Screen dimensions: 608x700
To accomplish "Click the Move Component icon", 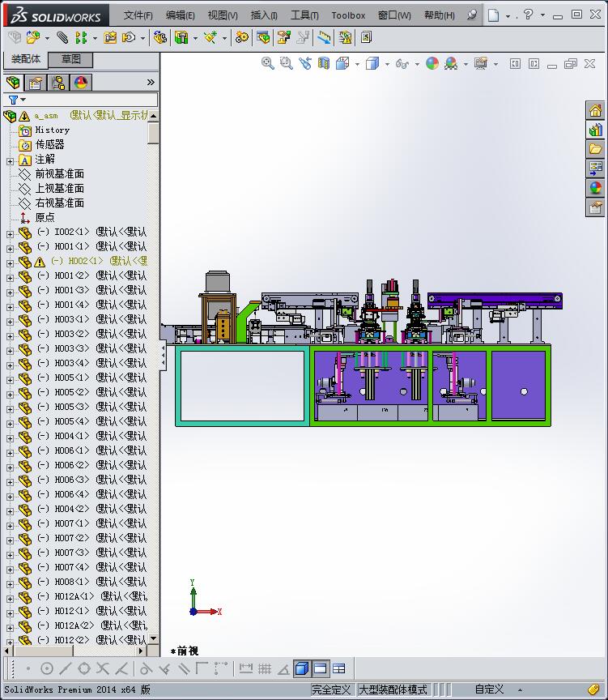I will click(129, 37).
